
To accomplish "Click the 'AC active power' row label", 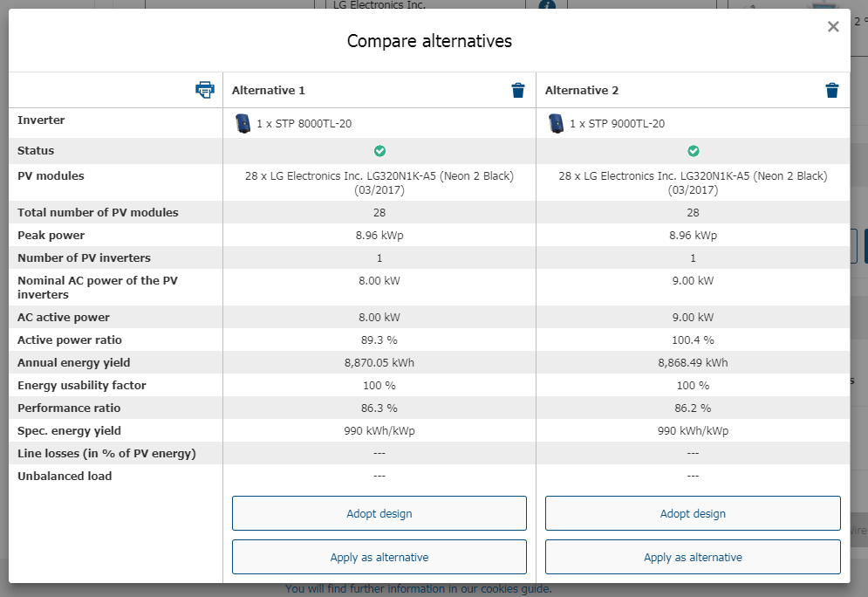I will [64, 318].
